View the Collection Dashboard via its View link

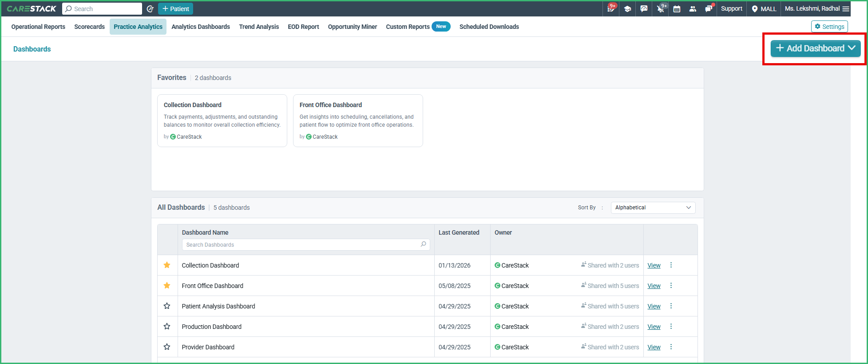(654, 265)
